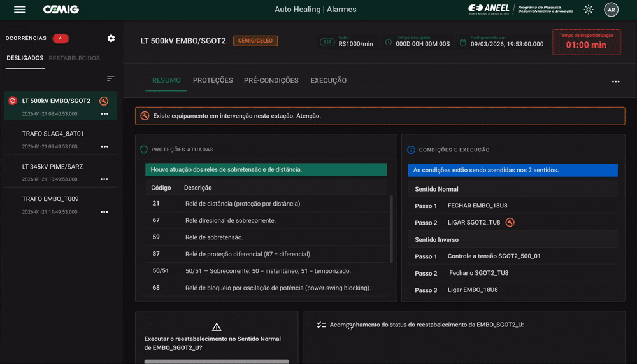Click the warning triangle icon above execution prompt
Image resolution: width=637 pixels, height=364 pixels.
point(217,326)
